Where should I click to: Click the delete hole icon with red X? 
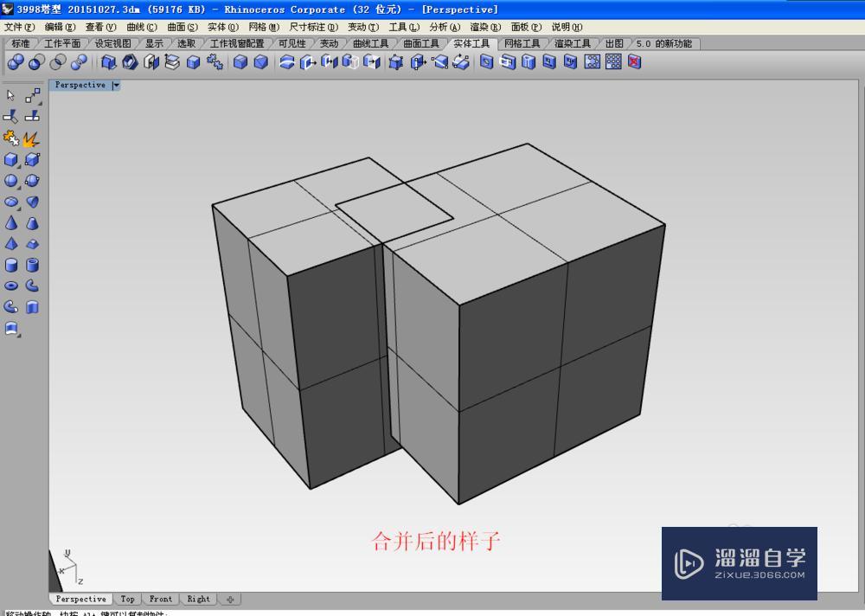634,61
